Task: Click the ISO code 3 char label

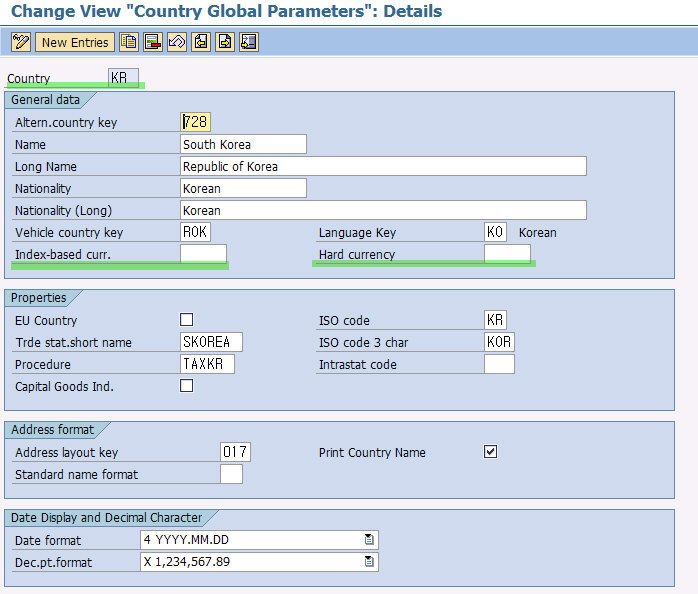Action: tap(363, 342)
